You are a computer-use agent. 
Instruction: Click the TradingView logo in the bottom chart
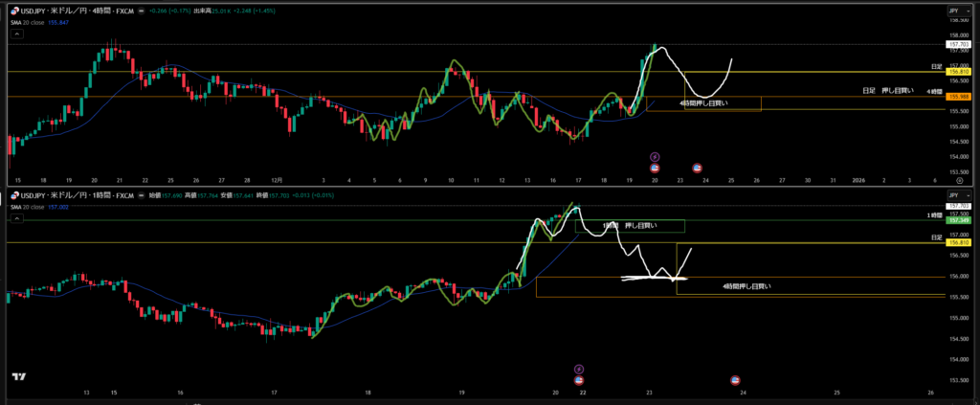coord(17,376)
